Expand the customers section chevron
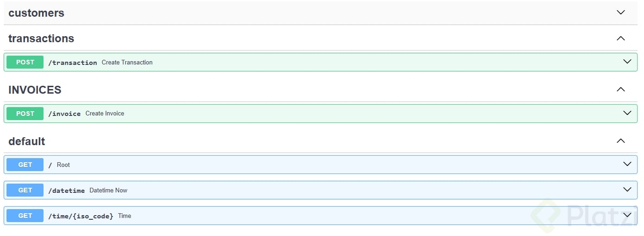Image resolution: width=644 pixels, height=236 pixels. click(621, 13)
